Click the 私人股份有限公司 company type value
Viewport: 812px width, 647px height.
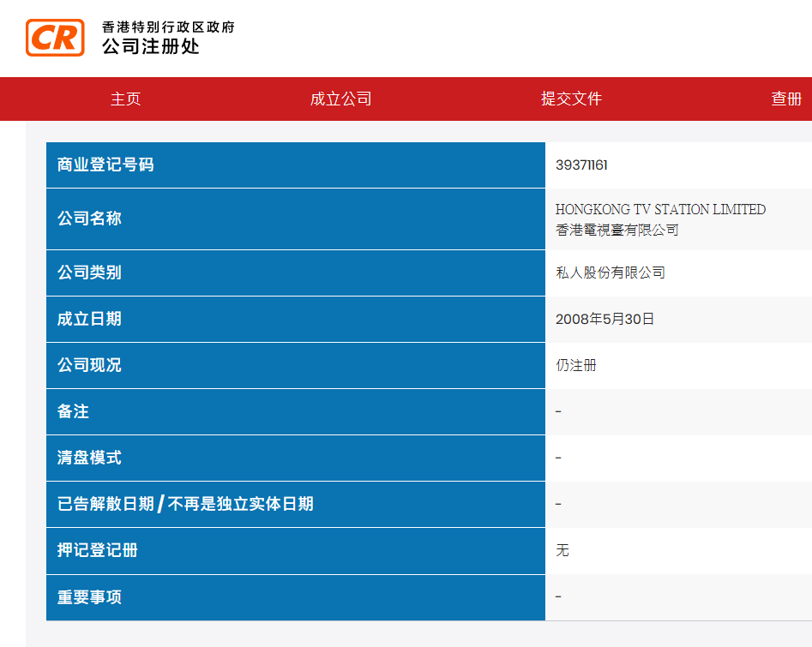pos(610,273)
